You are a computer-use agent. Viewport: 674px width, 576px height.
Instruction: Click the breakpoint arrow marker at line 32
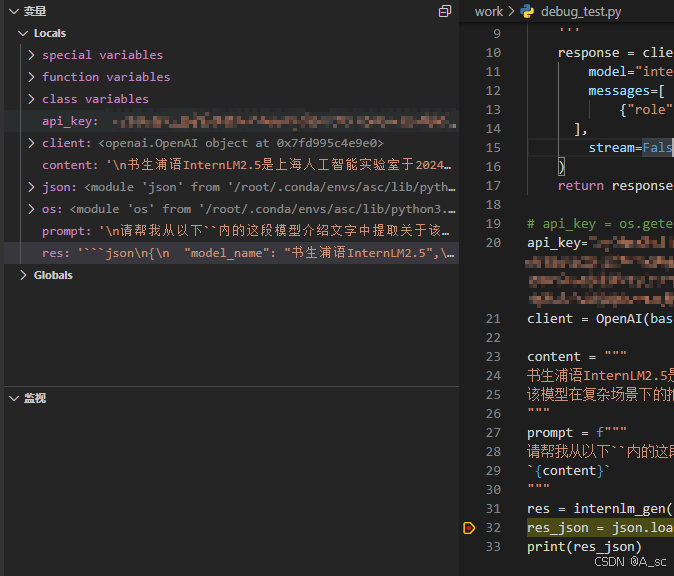(x=469, y=527)
